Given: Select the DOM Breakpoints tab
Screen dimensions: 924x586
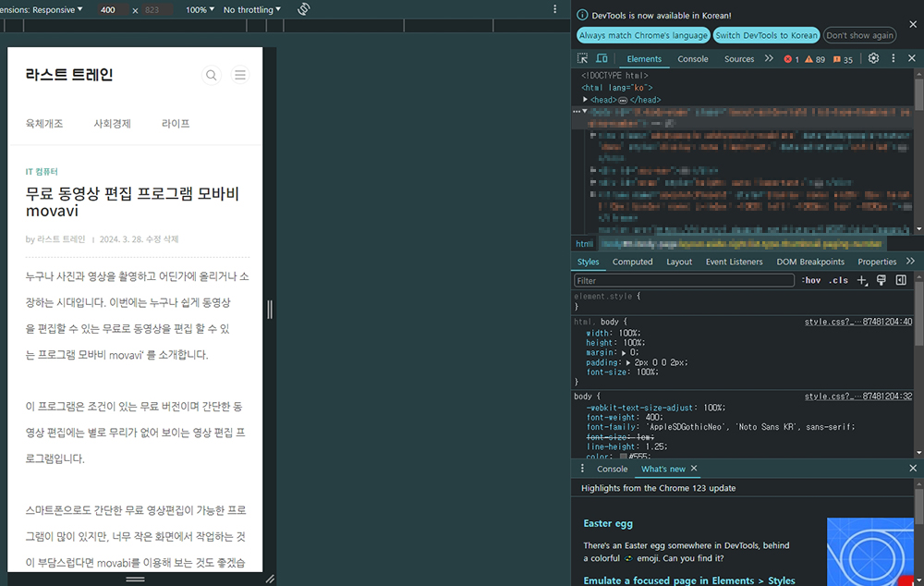Looking at the screenshot, I should [809, 262].
